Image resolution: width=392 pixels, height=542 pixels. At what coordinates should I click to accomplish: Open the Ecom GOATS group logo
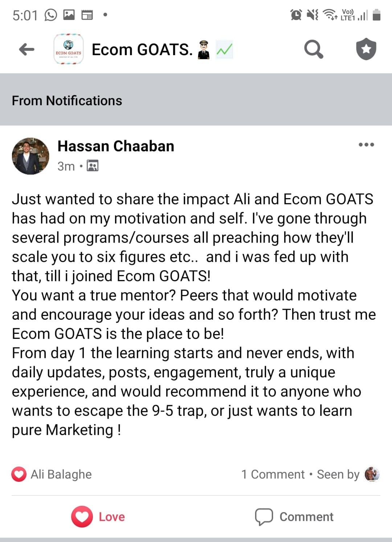pyautogui.click(x=69, y=49)
